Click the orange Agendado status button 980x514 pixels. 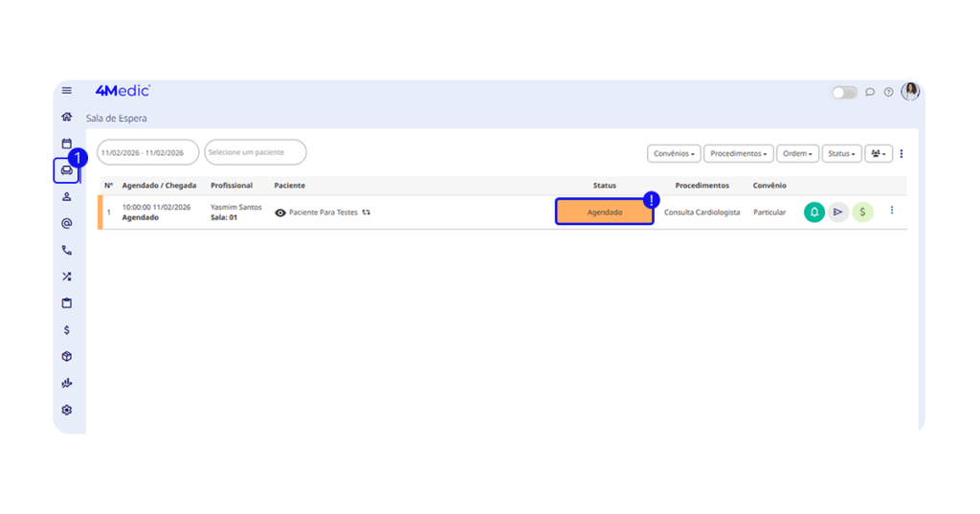[x=604, y=212]
